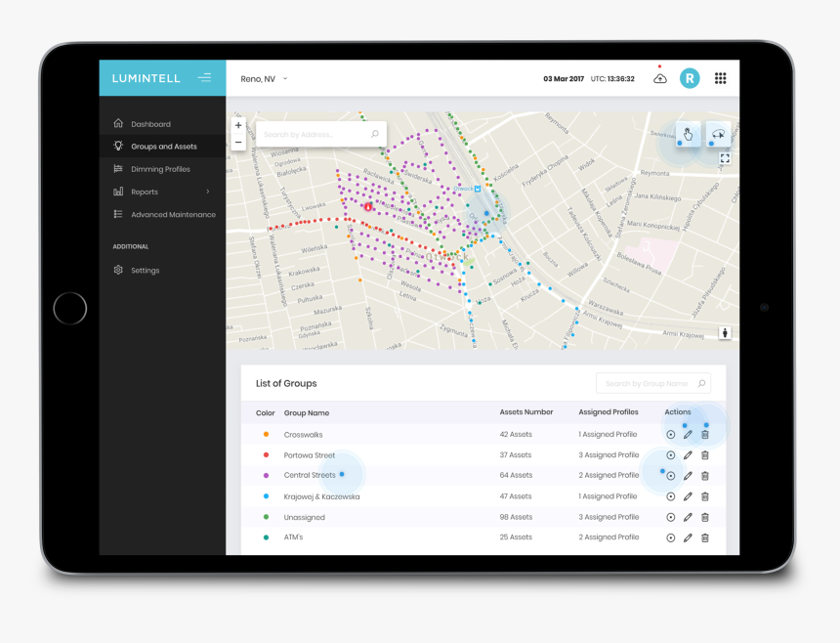
Task: Click the Dashboard home icon
Action: pos(118,123)
